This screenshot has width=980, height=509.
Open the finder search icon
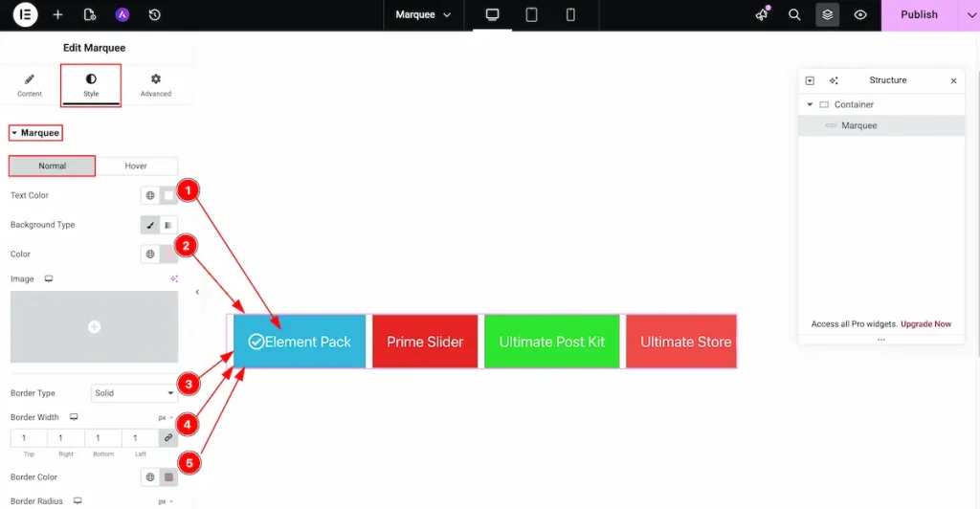794,14
